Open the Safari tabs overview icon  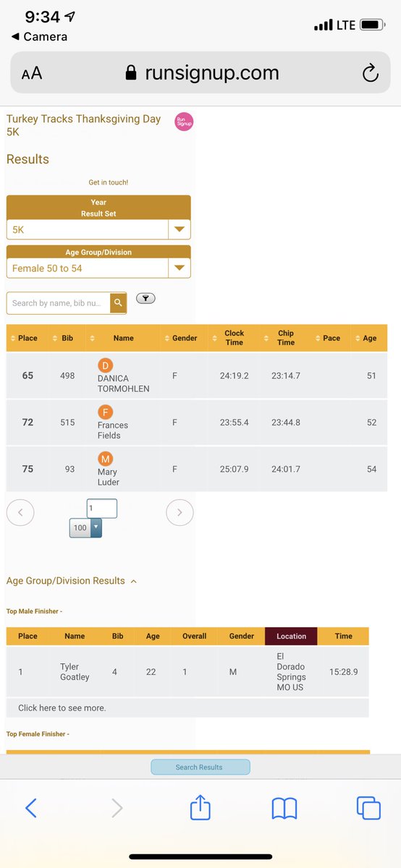pyautogui.click(x=368, y=807)
